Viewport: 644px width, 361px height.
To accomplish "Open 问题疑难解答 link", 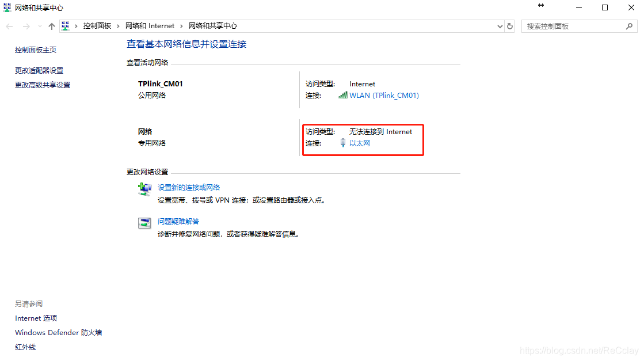I will [x=178, y=221].
